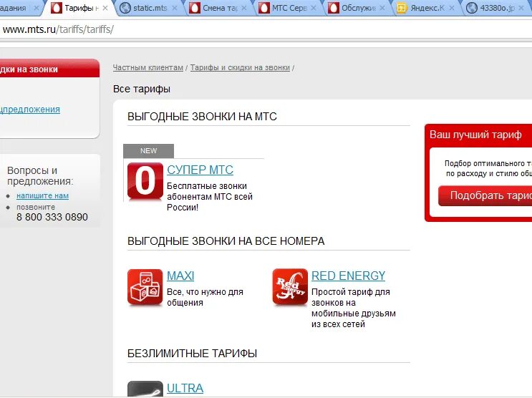Click the Ваш лучший тариф header
Image resolution: width=532 pixels, height=398 pixels.
click(475, 135)
